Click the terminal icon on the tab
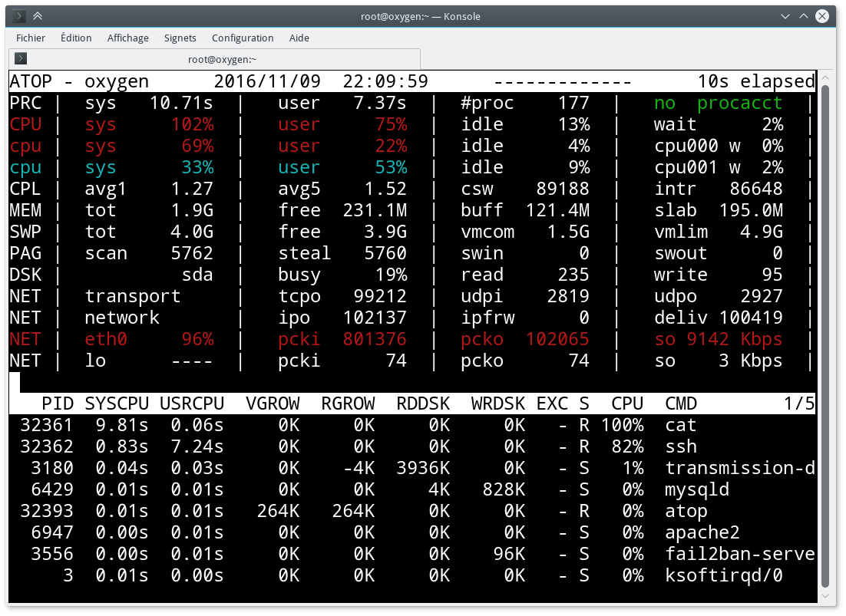This screenshot has width=846, height=616. click(21, 58)
